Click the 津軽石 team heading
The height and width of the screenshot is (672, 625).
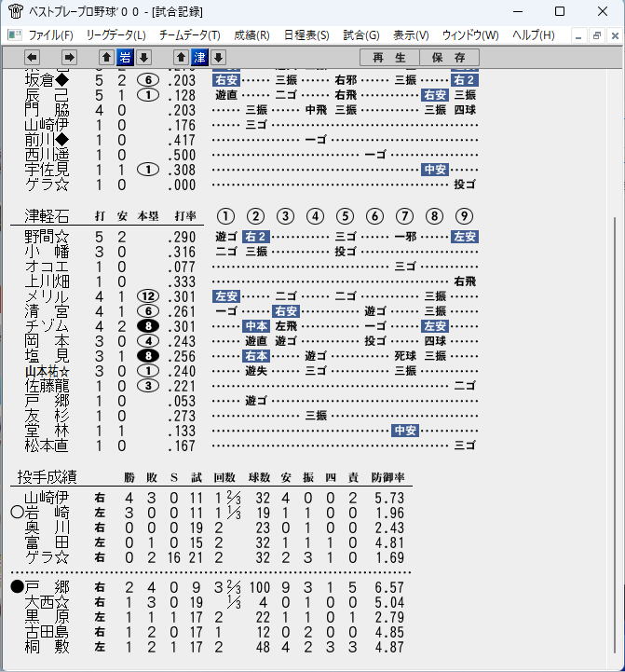[x=47, y=216]
